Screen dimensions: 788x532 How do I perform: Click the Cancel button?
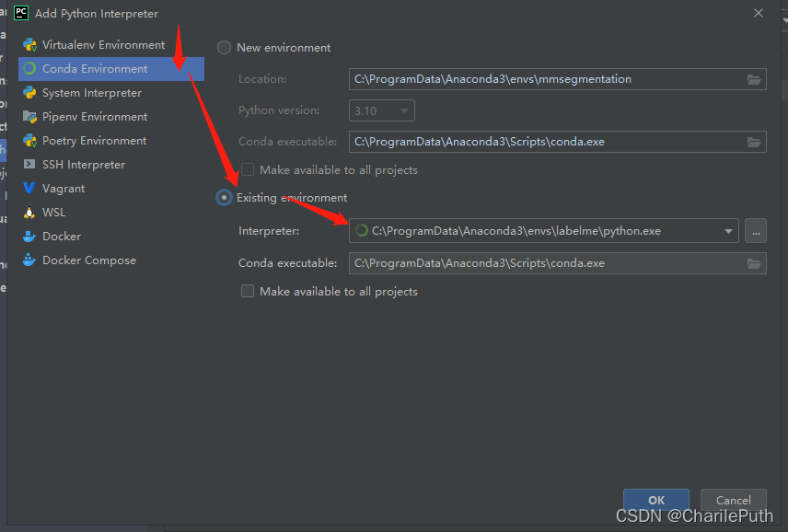point(733,500)
